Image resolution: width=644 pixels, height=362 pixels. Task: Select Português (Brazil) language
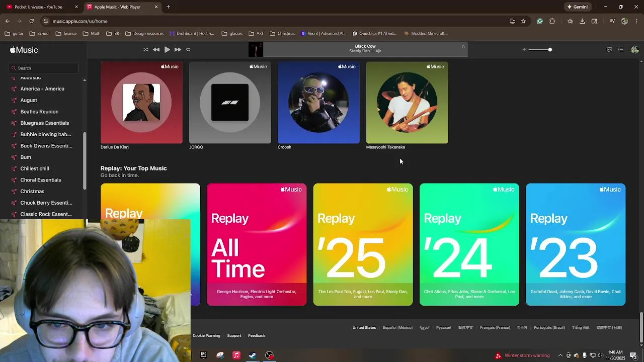point(549,327)
